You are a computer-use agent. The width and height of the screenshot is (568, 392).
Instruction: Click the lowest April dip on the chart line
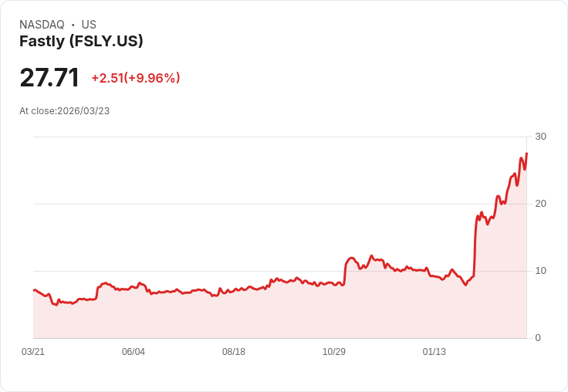(56, 305)
